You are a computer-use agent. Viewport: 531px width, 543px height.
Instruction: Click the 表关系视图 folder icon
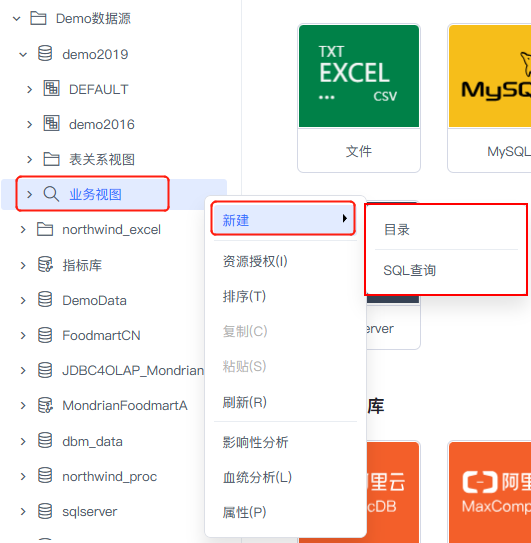point(52,159)
